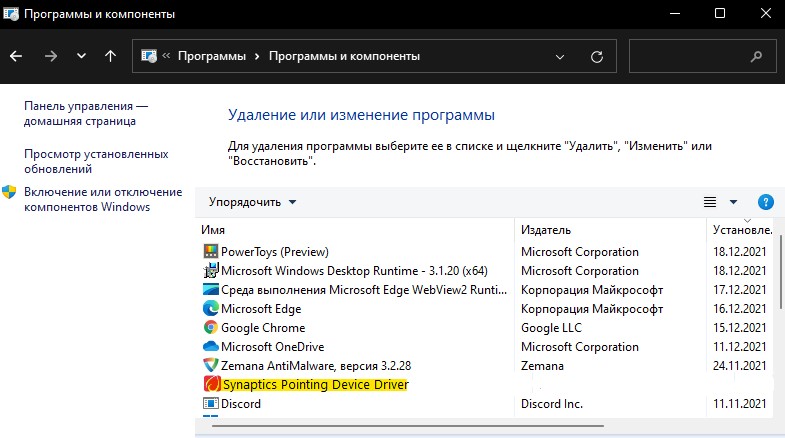Open the recent locations chevron

81,56
